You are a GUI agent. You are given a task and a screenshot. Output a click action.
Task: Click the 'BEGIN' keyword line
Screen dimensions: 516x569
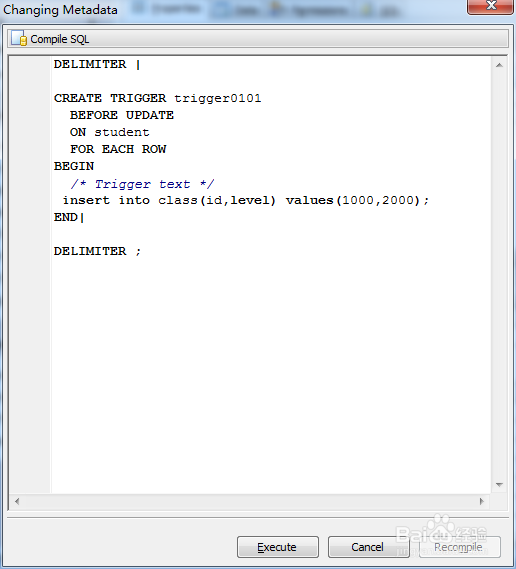74,166
